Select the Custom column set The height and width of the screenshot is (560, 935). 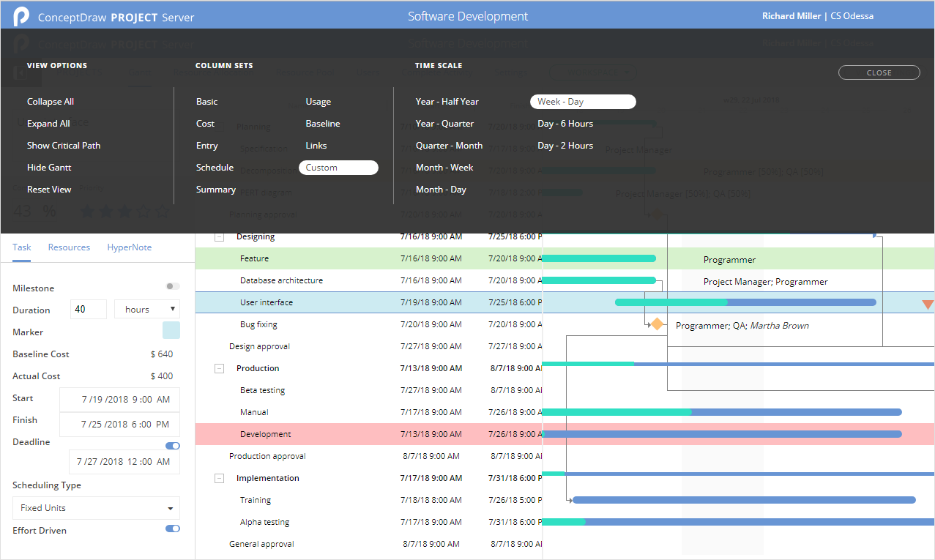click(338, 168)
